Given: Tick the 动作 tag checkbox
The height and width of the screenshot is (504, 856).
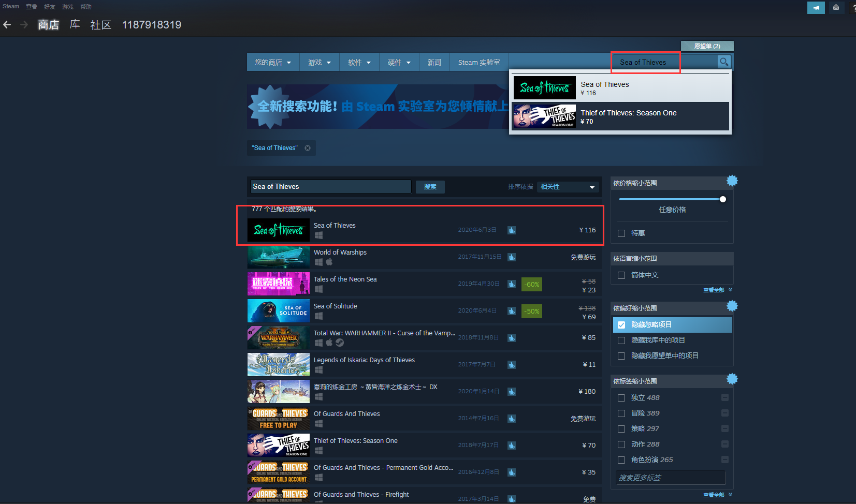Looking at the screenshot, I should [621, 444].
